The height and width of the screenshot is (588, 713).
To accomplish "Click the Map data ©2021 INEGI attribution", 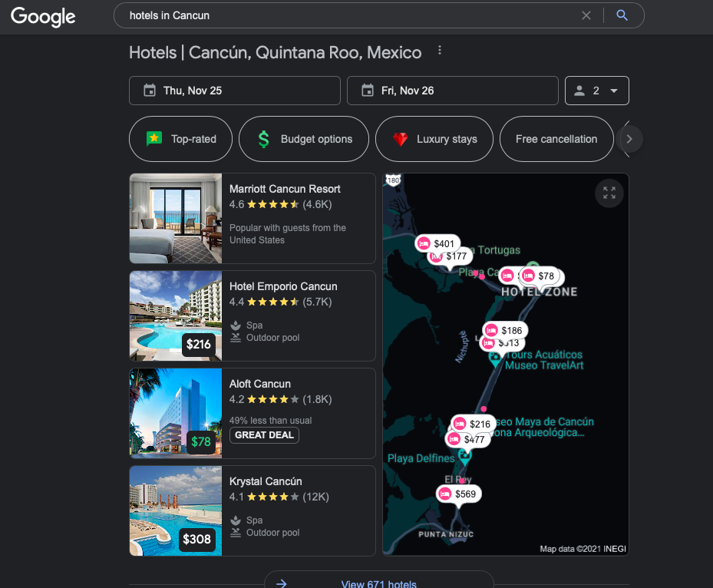I will [583, 549].
